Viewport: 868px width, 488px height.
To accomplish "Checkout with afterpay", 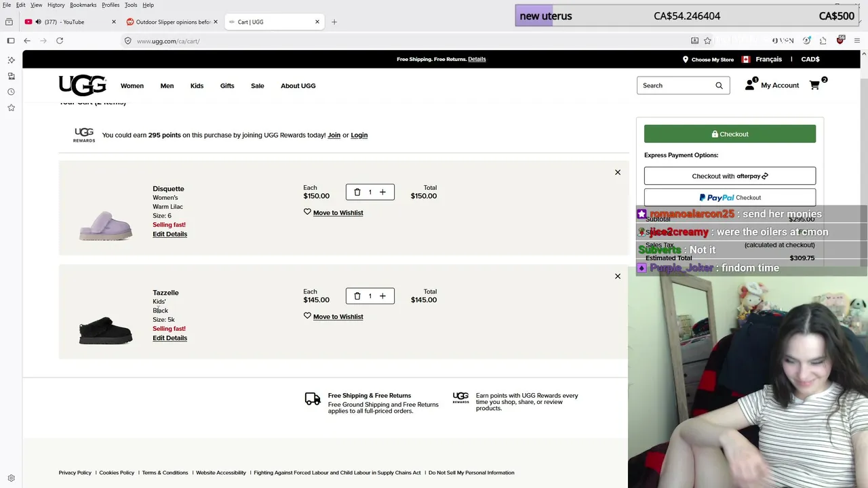I will (730, 176).
